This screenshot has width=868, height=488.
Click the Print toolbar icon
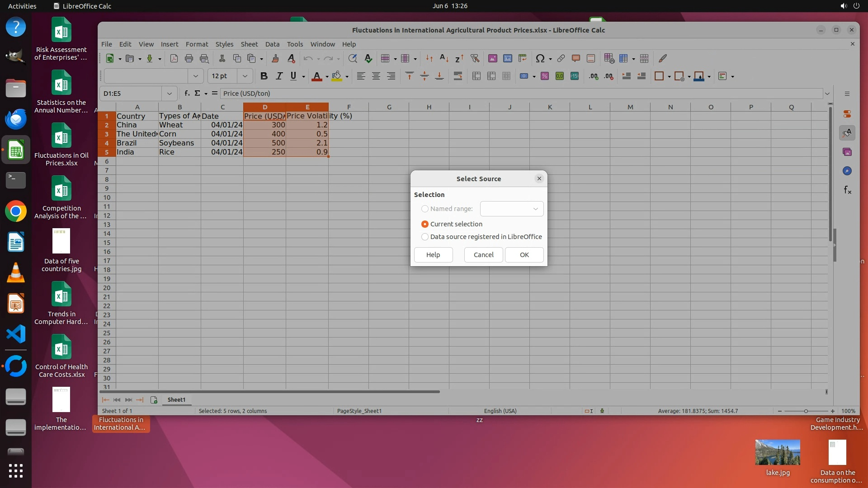(189, 58)
